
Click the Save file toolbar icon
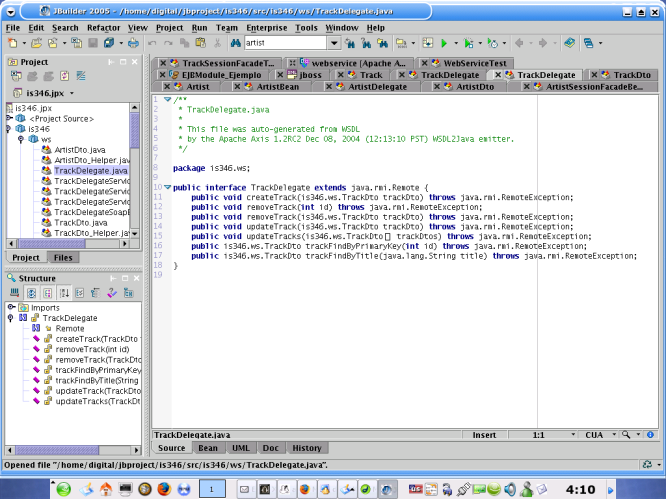pyautogui.click(x=92, y=43)
